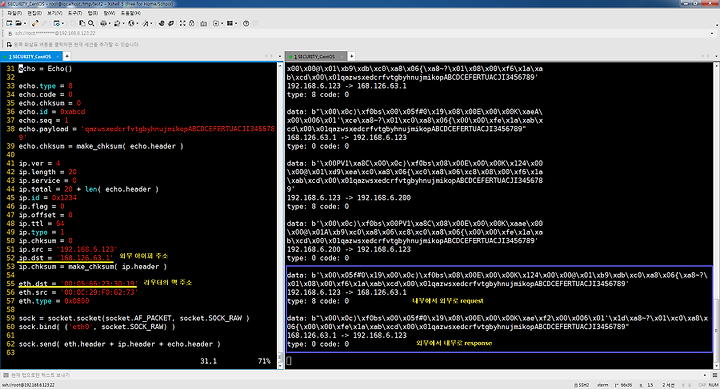The height and width of the screenshot is (389, 720).
Task: Click right terminal scrollbar thumb
Action: pos(716,330)
